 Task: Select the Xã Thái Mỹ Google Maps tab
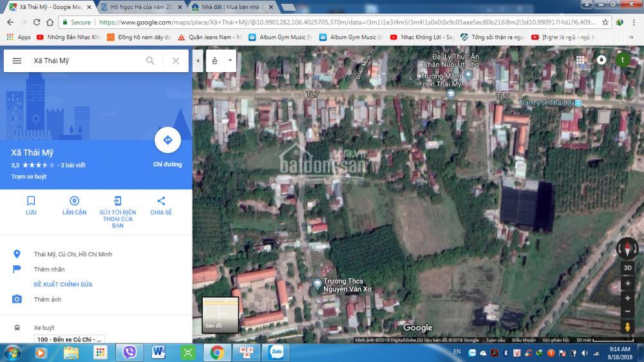[50, 7]
